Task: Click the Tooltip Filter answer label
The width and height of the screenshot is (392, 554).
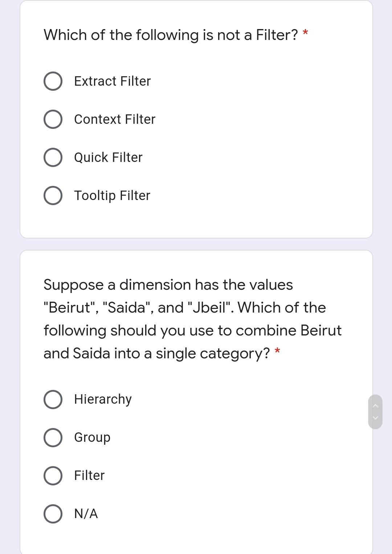Action: pos(112,195)
